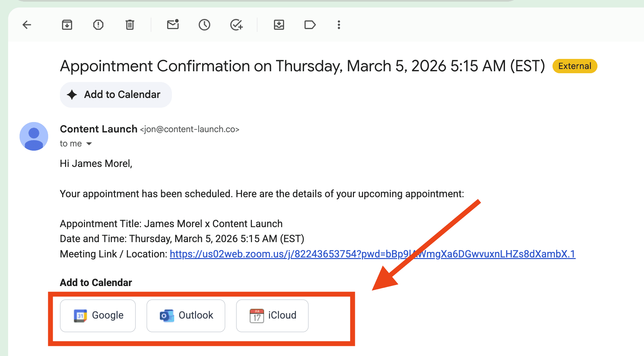
Task: Move email to another folder
Action: (279, 25)
